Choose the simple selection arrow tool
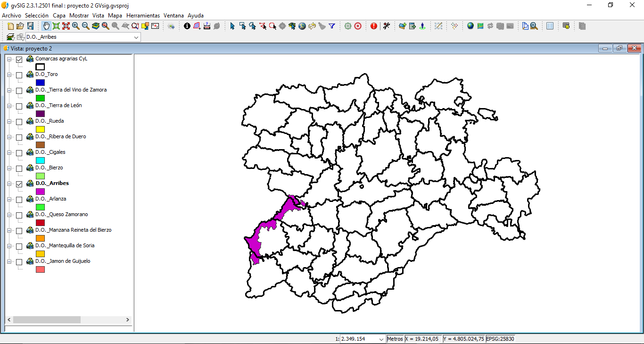The width and height of the screenshot is (644, 344). [232, 26]
